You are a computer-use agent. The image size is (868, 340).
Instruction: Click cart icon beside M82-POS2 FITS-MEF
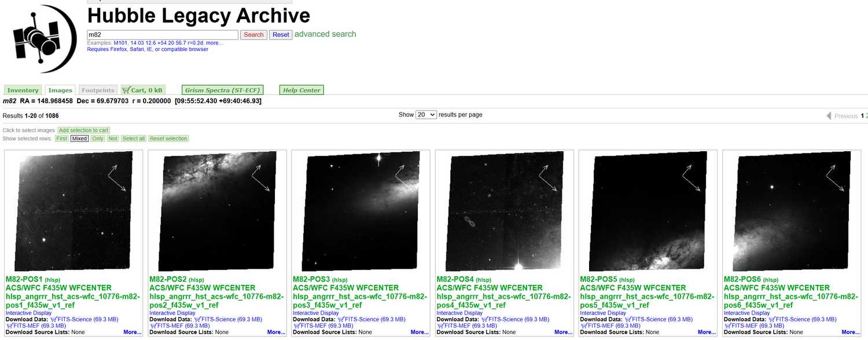[153, 326]
